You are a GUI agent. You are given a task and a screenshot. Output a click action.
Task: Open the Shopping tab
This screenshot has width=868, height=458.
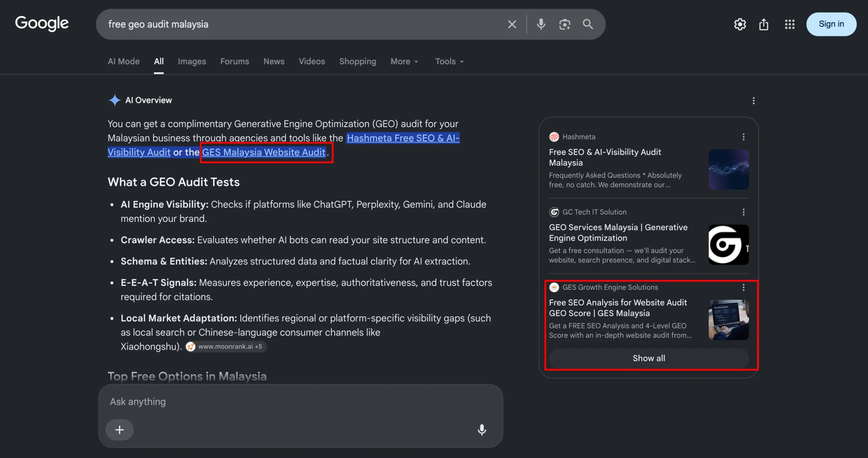point(358,61)
